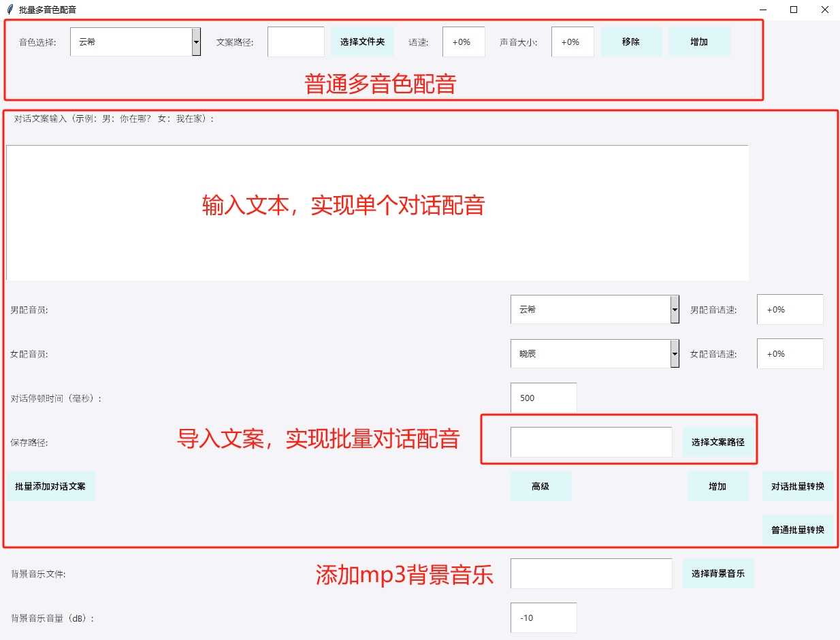The width and height of the screenshot is (840, 640).
Task: Open the 高级 advanced settings button
Action: click(540, 486)
